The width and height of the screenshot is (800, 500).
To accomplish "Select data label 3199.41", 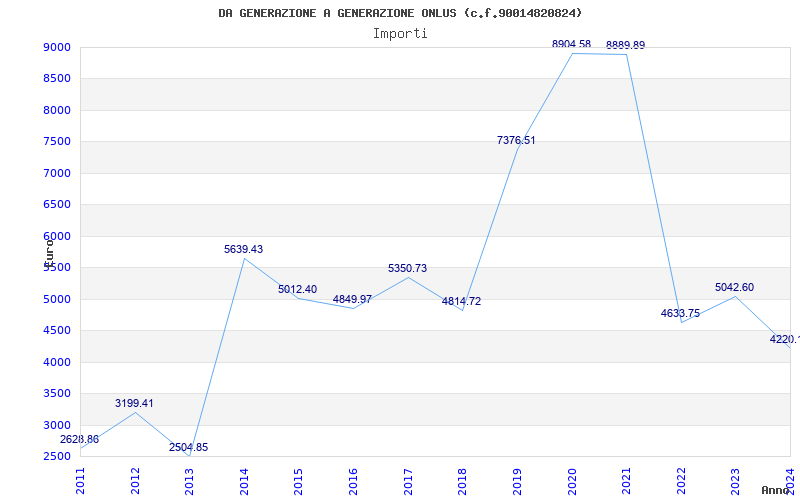I will click(134, 403).
